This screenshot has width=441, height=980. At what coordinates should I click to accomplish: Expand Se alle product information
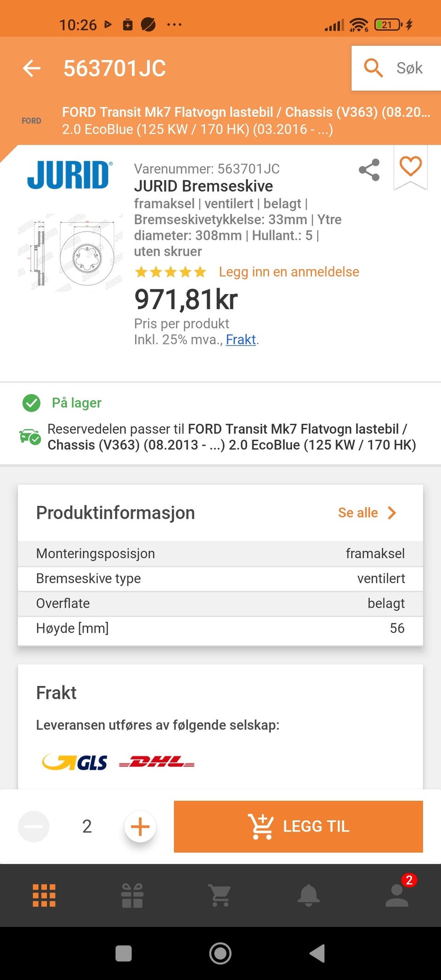367,513
